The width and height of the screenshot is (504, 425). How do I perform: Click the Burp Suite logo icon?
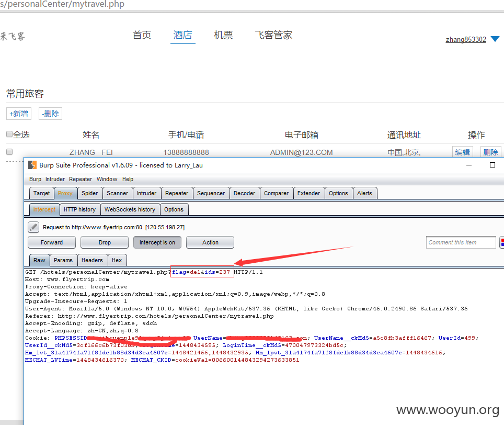click(x=32, y=165)
